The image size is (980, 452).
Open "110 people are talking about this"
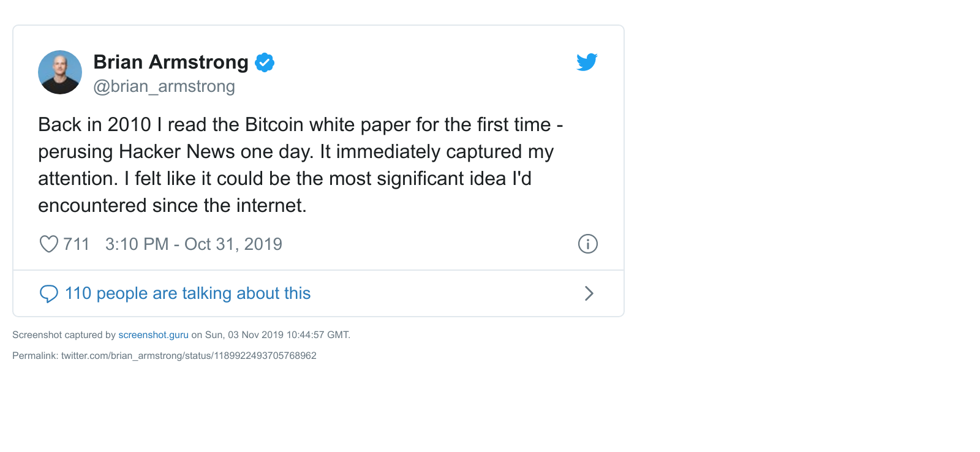click(188, 293)
